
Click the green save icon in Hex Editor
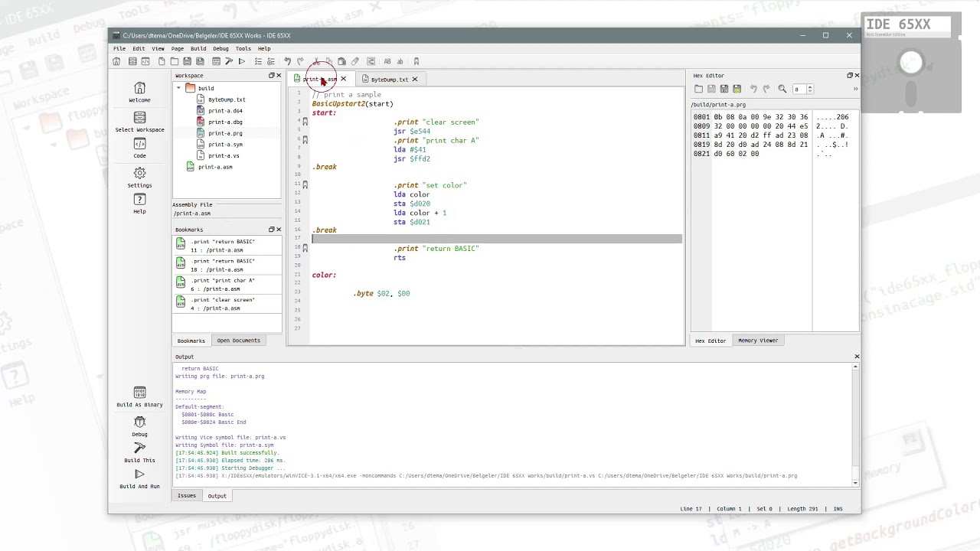click(x=737, y=89)
